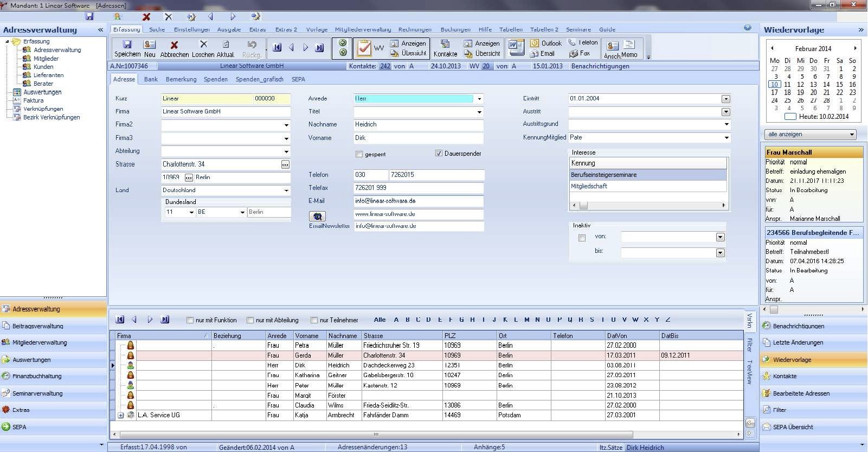Go to last contact above the contact grid

tap(165, 320)
